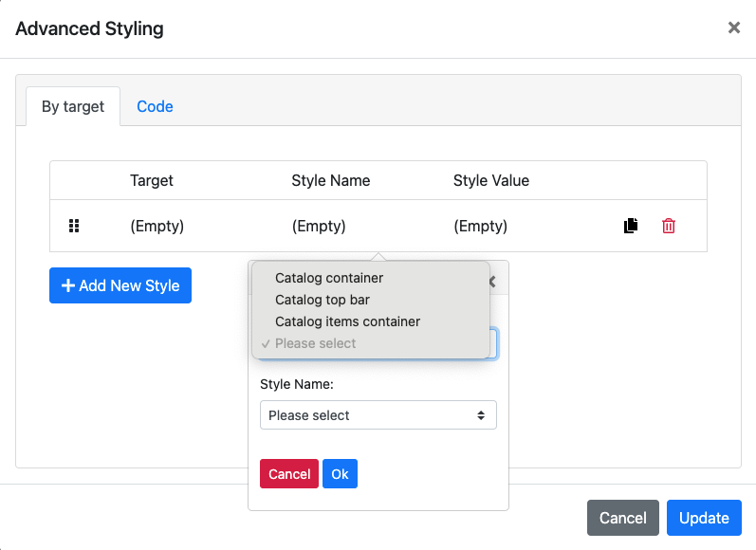Click the Add New Style button
Screen dimensions: 756x550
pos(120,285)
